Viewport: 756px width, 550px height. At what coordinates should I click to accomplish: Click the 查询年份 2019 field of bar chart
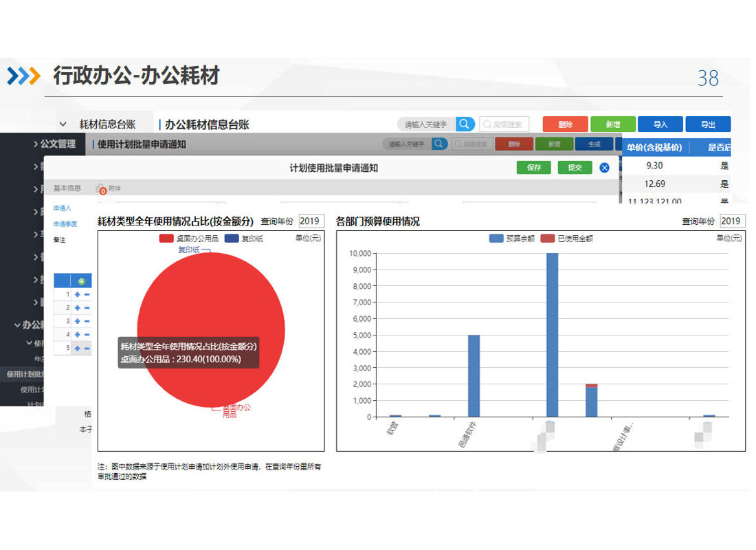(x=732, y=221)
